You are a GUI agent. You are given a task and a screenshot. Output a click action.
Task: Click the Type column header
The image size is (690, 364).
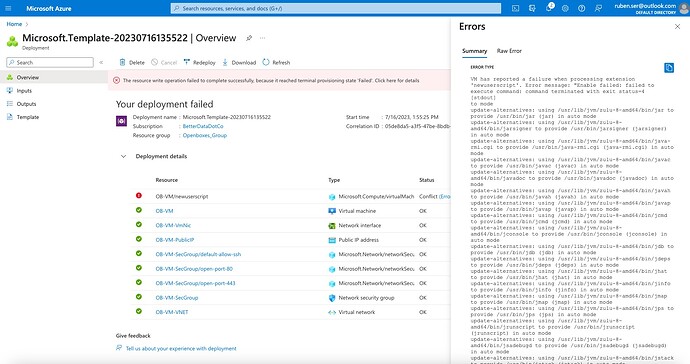(x=334, y=180)
